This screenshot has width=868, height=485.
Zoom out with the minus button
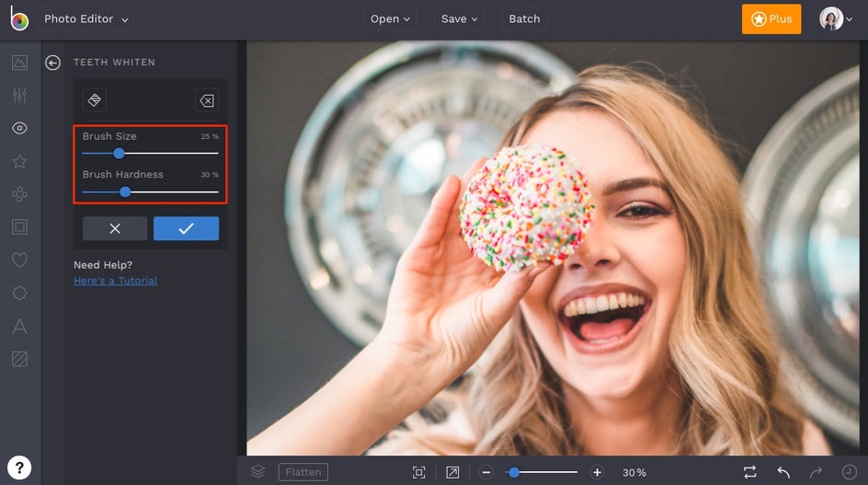pos(486,472)
